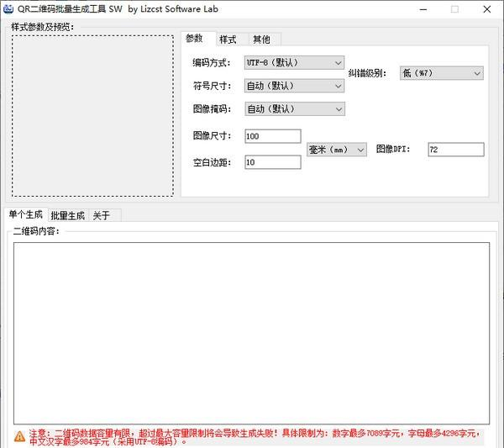The image size is (504, 448).
Task: Open the 毫米 (mm) unit dropdown
Action: click(337, 150)
